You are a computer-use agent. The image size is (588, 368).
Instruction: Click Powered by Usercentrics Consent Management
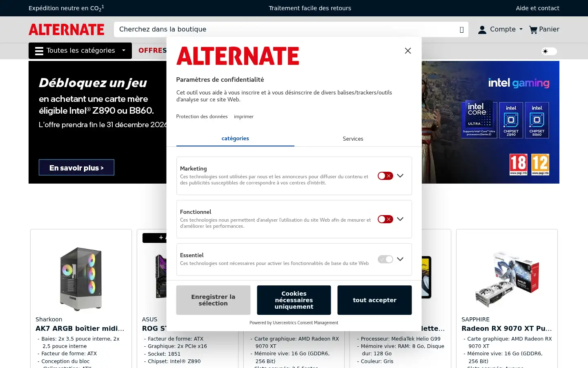[294, 323]
